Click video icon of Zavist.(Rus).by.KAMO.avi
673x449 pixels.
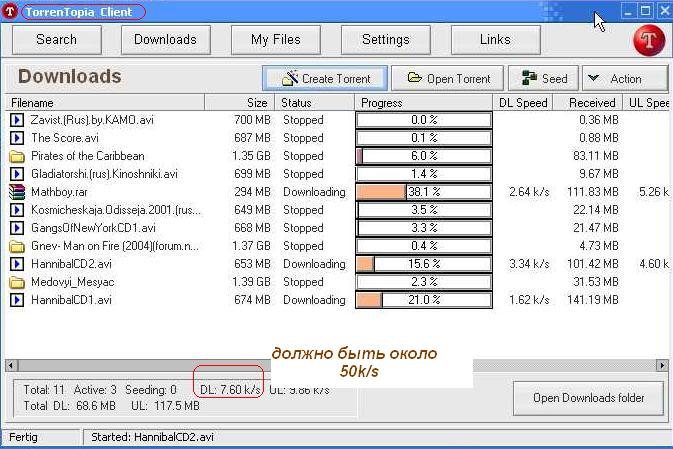coord(17,120)
